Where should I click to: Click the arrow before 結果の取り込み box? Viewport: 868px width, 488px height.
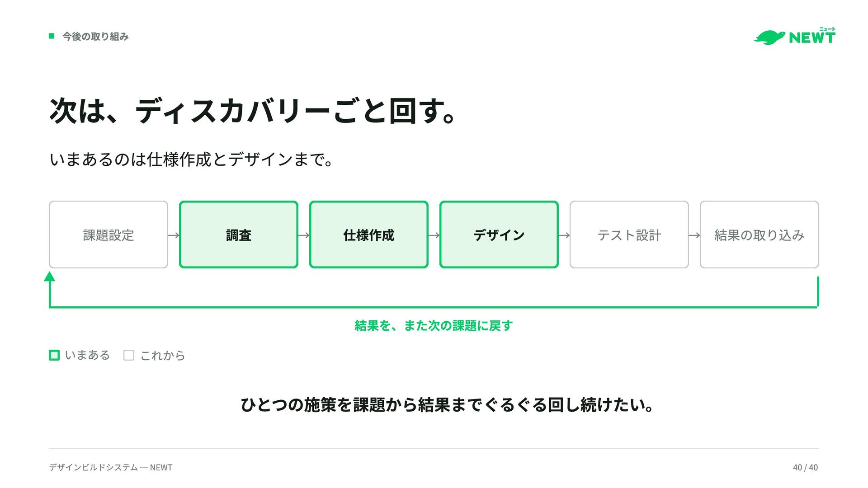click(694, 235)
